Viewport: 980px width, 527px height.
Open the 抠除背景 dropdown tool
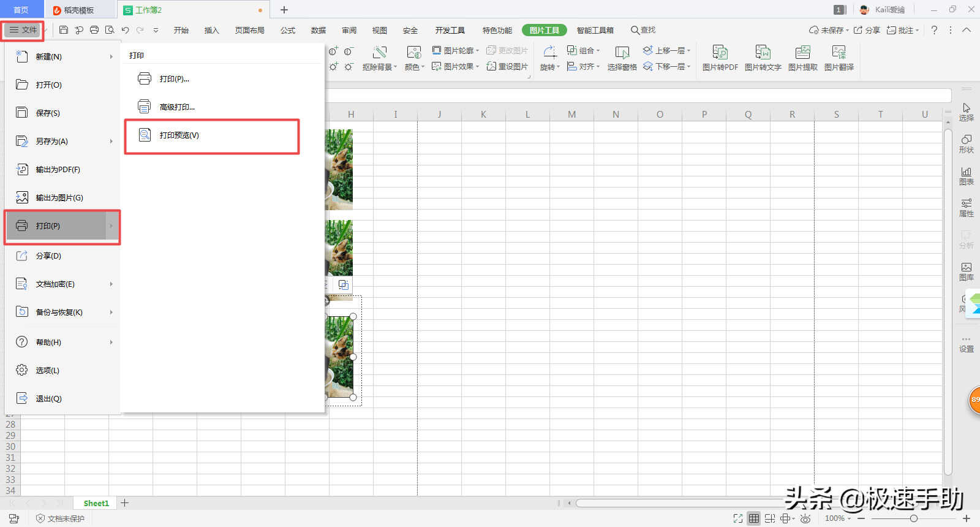[380, 59]
